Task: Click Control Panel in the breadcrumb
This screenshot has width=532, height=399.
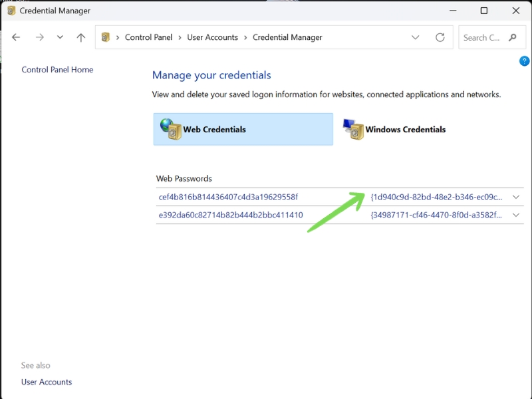Action: [x=148, y=37]
